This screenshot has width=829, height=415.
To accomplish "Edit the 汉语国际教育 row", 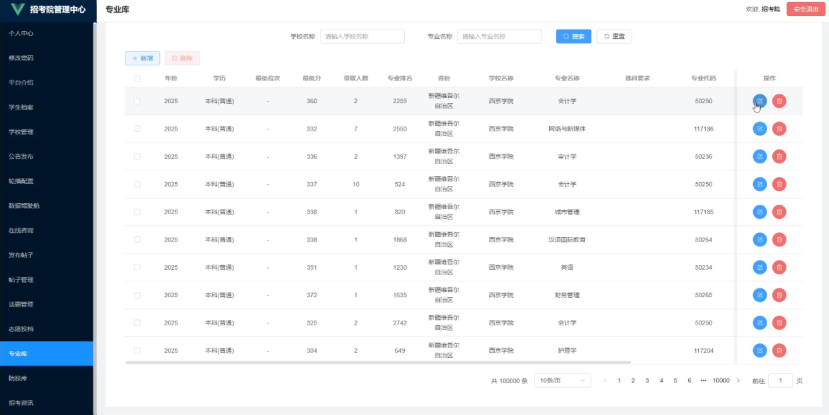I will 759,239.
